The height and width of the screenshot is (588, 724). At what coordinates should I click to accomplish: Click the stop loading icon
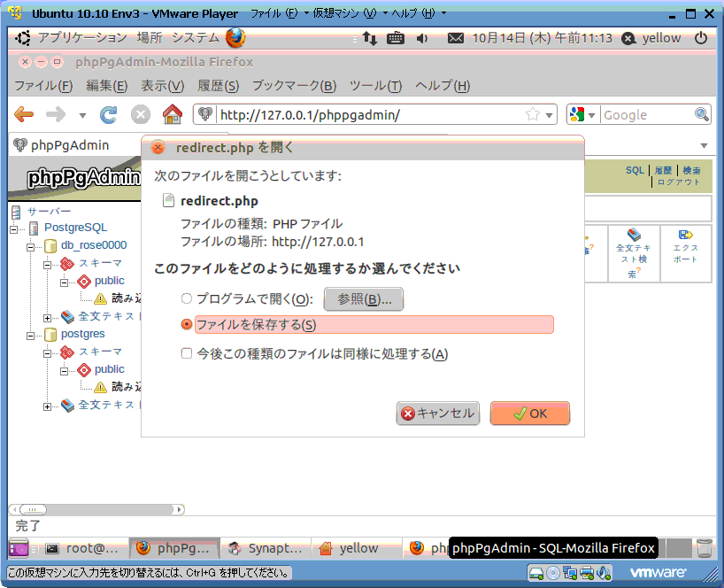[x=141, y=114]
